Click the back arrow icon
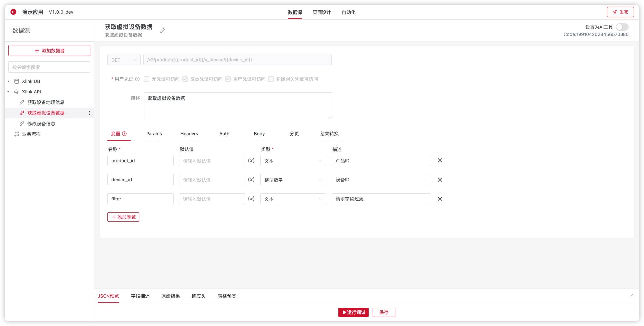Viewport: 644px width, 326px height. tap(13, 12)
